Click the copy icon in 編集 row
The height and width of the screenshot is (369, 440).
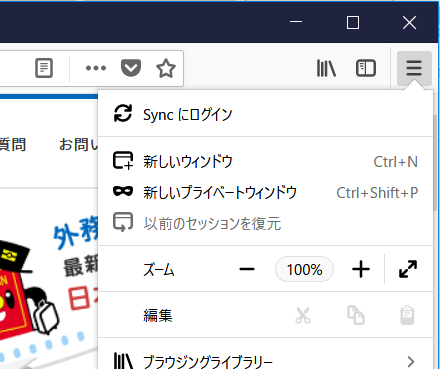(x=356, y=315)
